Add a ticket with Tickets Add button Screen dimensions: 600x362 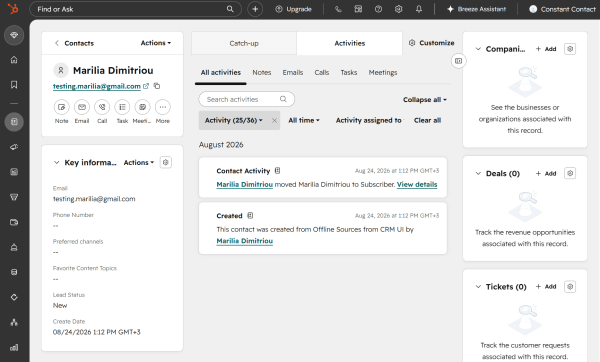click(x=546, y=287)
